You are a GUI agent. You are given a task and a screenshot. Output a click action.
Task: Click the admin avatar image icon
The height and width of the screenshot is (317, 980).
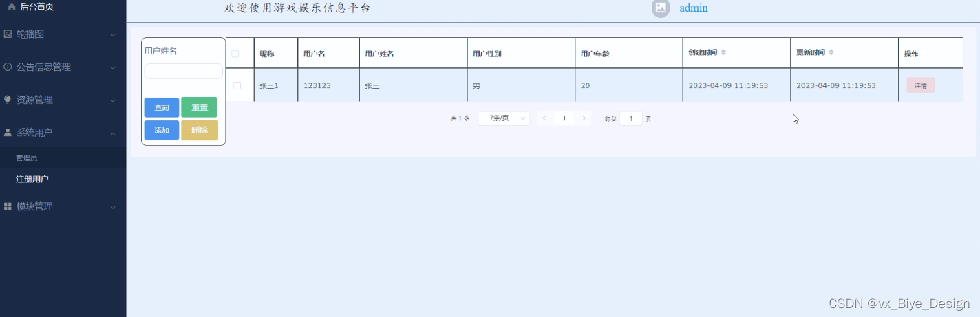pos(661,8)
